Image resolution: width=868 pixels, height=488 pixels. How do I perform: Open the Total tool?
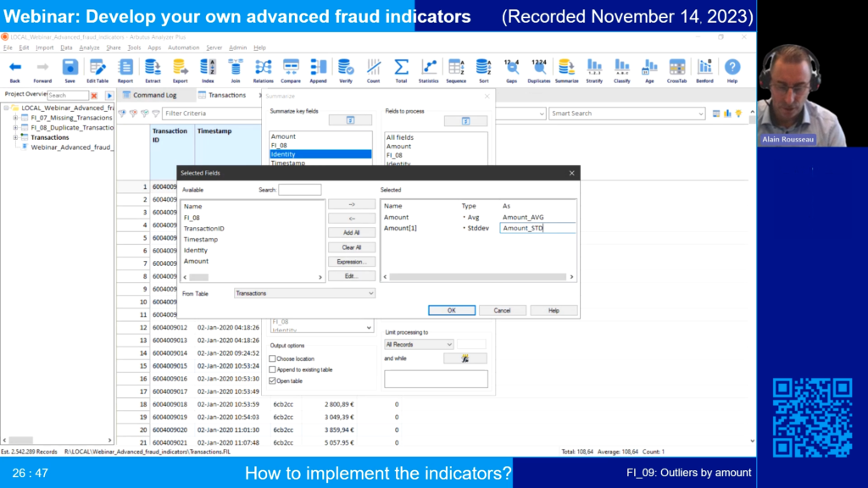(x=401, y=71)
